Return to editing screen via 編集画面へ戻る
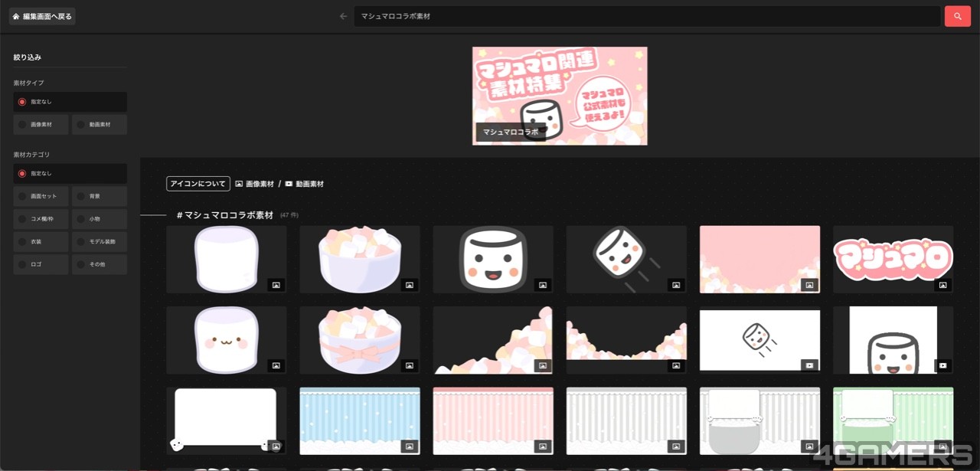The image size is (980, 471). coord(42,16)
